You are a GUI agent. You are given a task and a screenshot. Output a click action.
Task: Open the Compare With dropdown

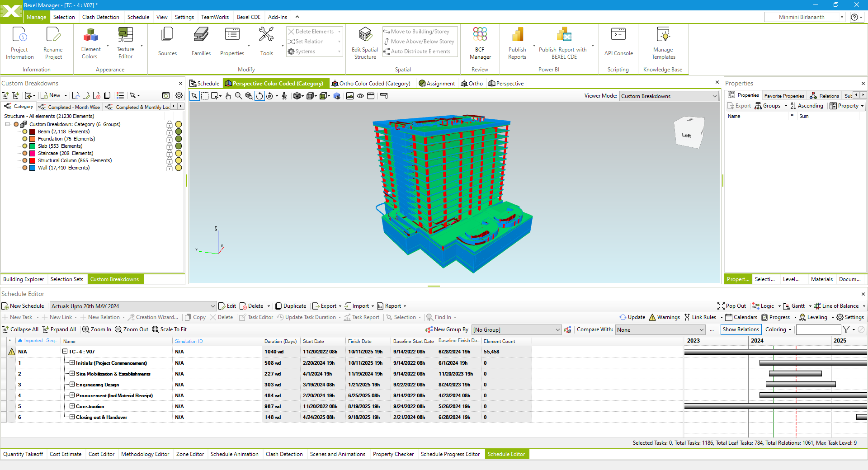pos(660,330)
